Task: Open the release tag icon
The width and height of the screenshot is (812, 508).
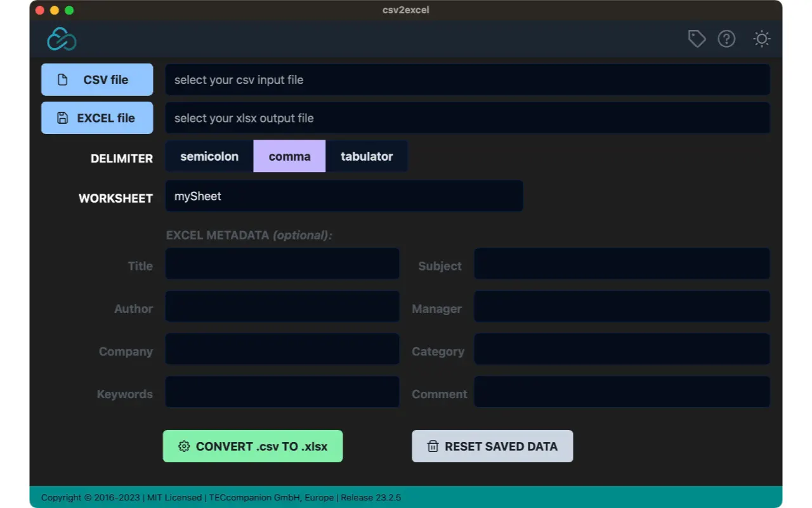Action: click(697, 39)
